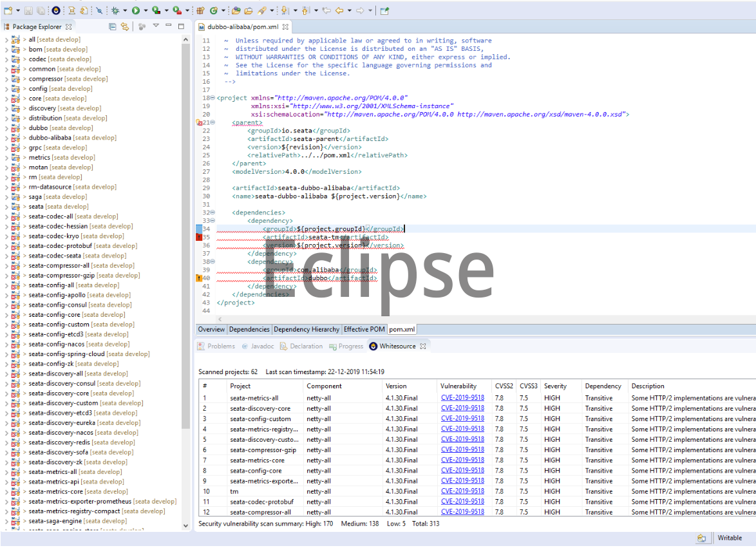Switch to the Dependency Hierarchy tab

(307, 329)
